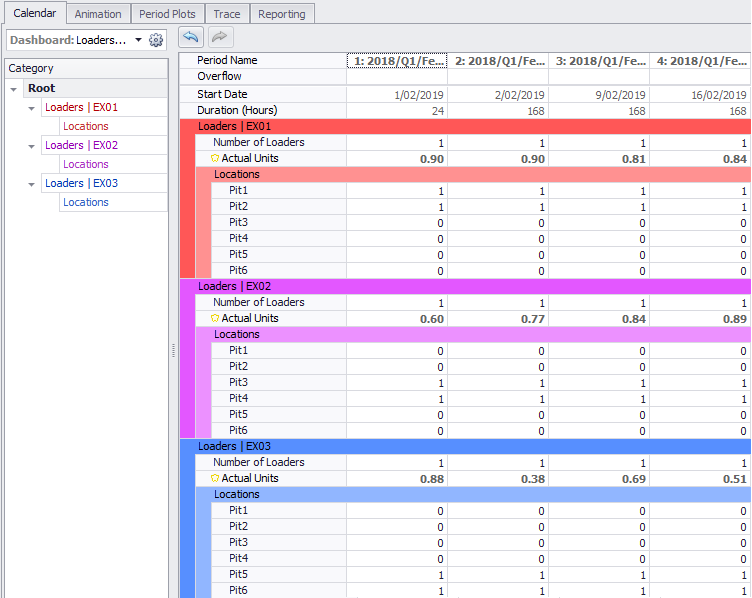Go to the Reporting tab

281,14
